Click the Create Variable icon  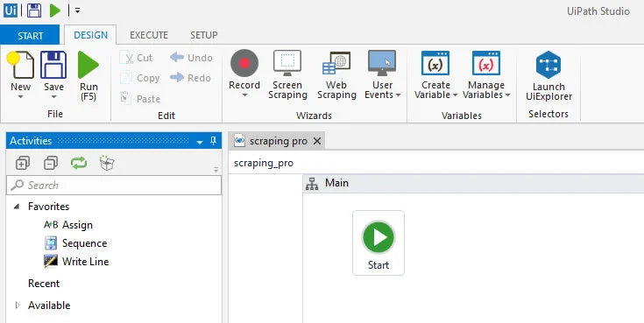[435, 63]
